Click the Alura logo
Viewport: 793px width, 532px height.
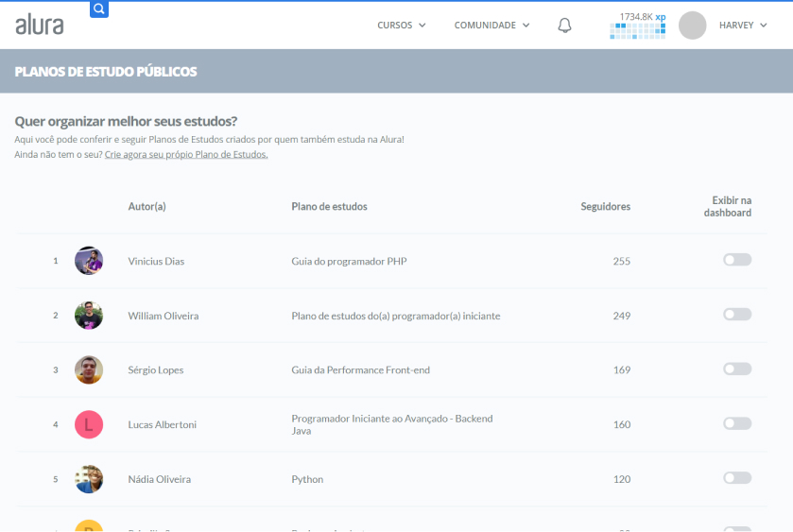40,26
